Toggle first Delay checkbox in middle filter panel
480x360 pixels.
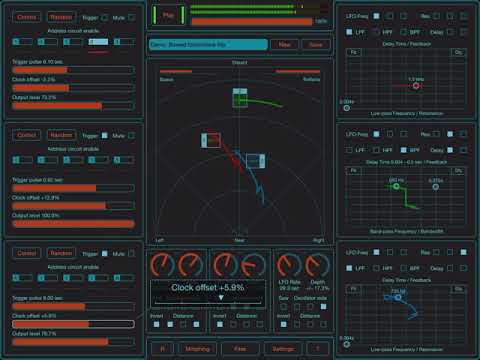pyautogui.click(x=450, y=150)
